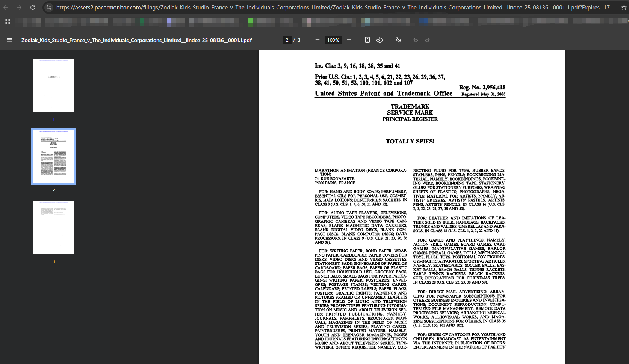The image size is (629, 364).
Task: Zoom out with the minus icon
Action: point(318,40)
